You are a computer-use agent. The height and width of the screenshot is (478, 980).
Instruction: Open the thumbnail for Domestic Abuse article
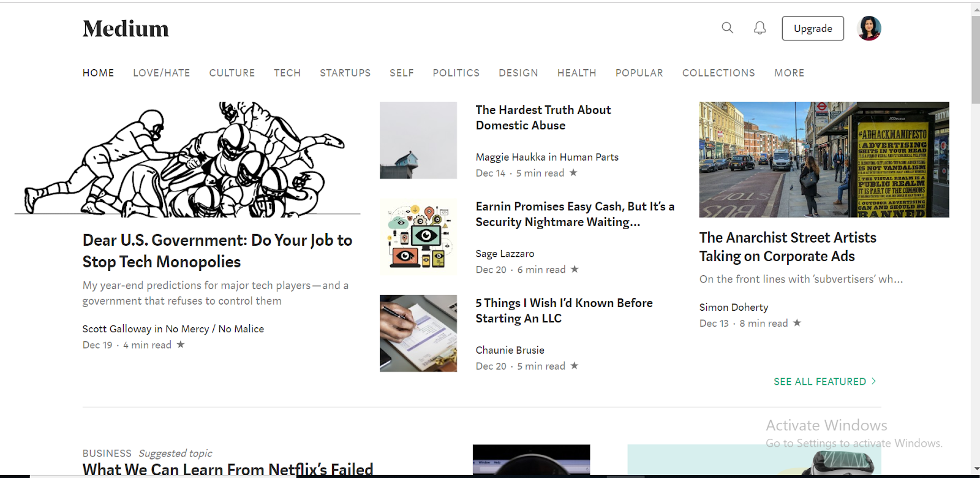coord(418,140)
